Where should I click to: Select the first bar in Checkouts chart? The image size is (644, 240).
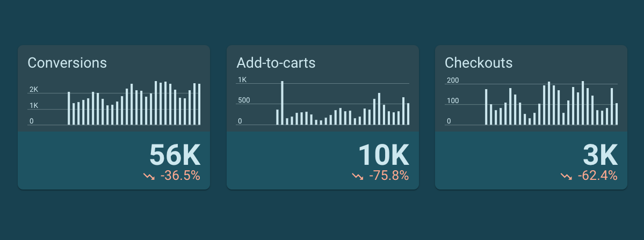486,107
